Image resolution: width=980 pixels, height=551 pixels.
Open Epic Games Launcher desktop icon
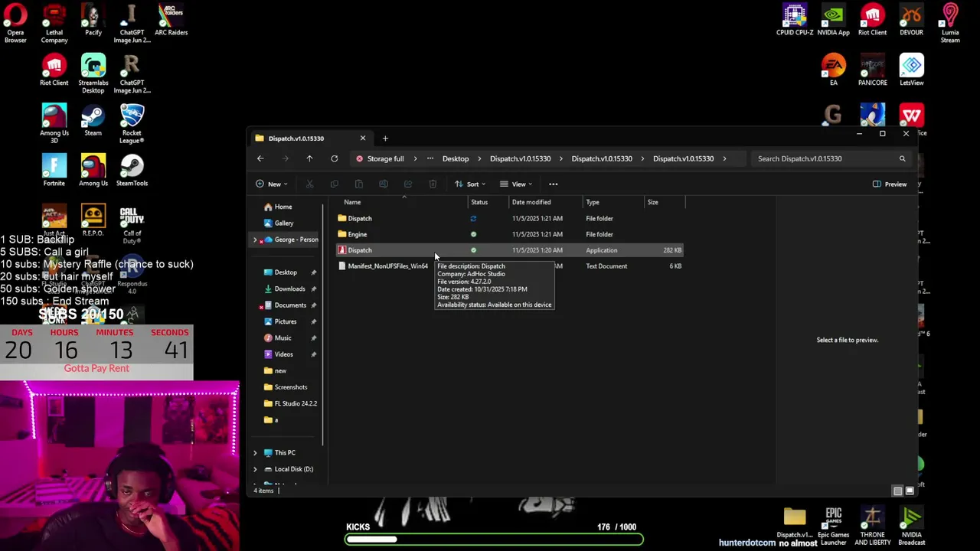pyautogui.click(x=834, y=527)
